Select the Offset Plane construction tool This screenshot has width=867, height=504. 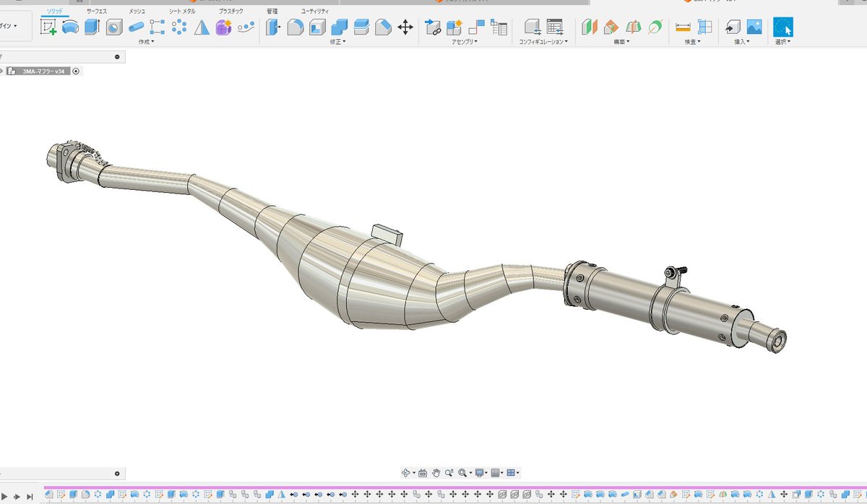[x=590, y=27]
